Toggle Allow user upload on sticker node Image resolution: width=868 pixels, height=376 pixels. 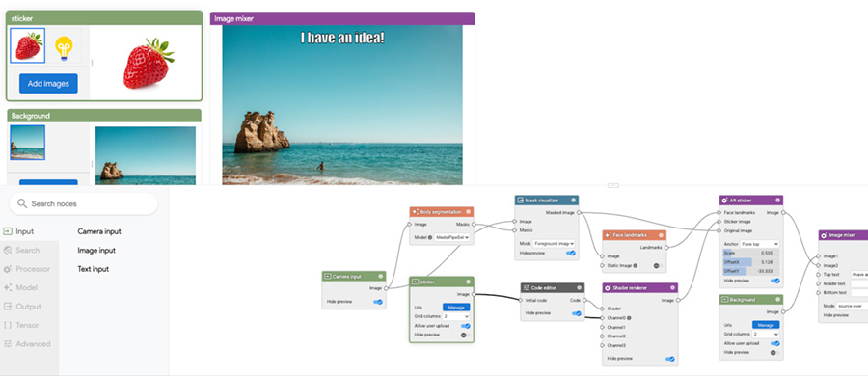466,326
